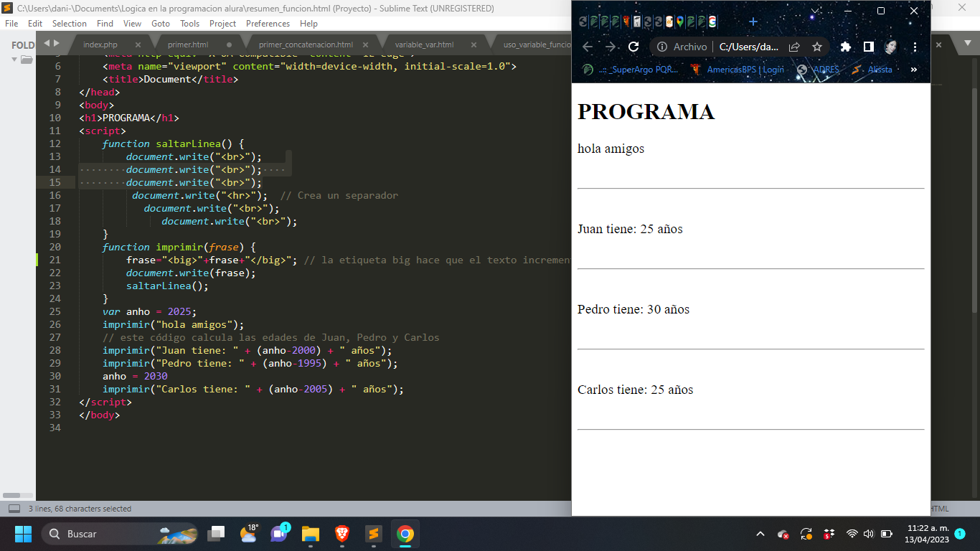Open the volume control in tray
This screenshot has height=551, width=980.
869,534
